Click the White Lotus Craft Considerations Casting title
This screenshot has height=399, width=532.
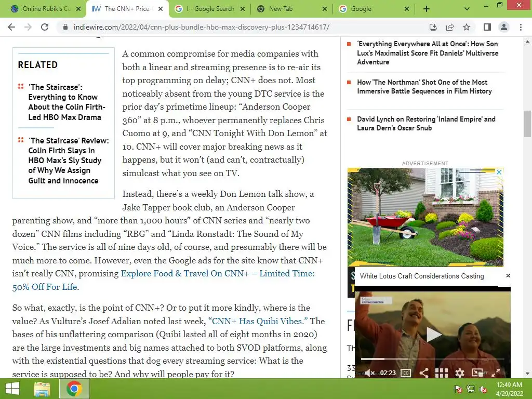click(422, 276)
